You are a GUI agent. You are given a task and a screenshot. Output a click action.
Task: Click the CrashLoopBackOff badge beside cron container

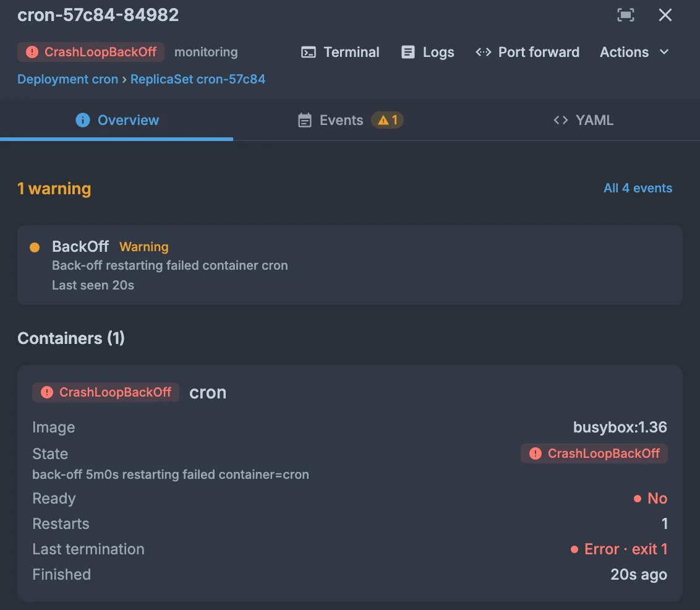106,392
